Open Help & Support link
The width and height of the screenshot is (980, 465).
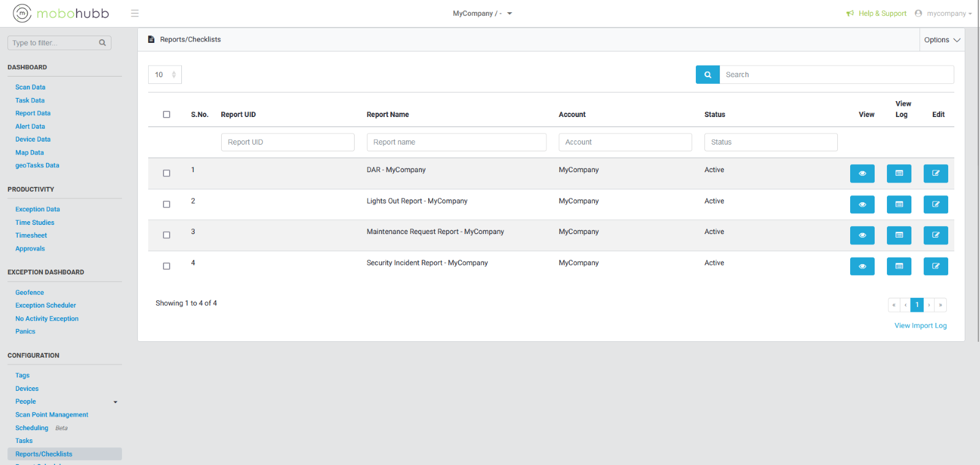click(881, 13)
